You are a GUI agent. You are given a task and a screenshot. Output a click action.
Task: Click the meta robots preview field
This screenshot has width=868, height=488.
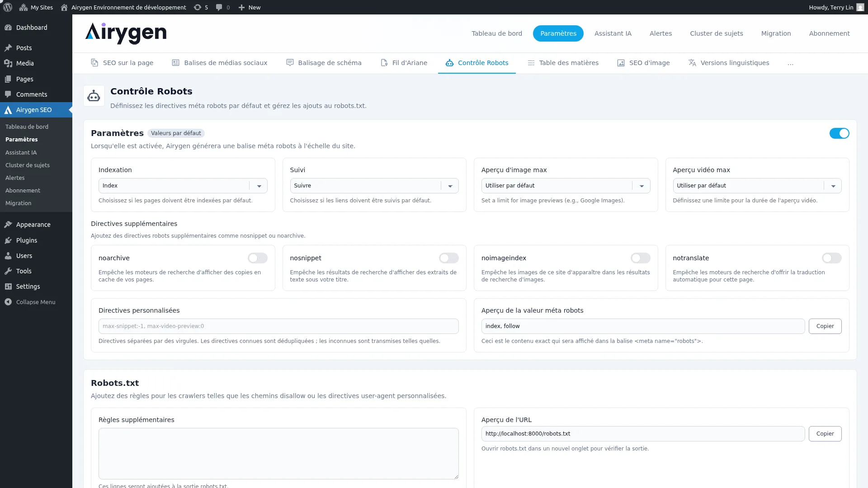point(643,326)
